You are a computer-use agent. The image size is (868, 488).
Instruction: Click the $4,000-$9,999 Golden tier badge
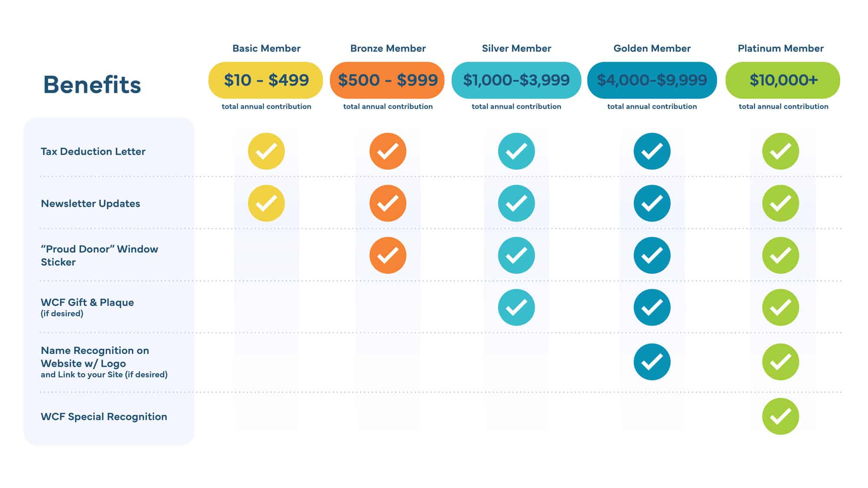(x=652, y=80)
